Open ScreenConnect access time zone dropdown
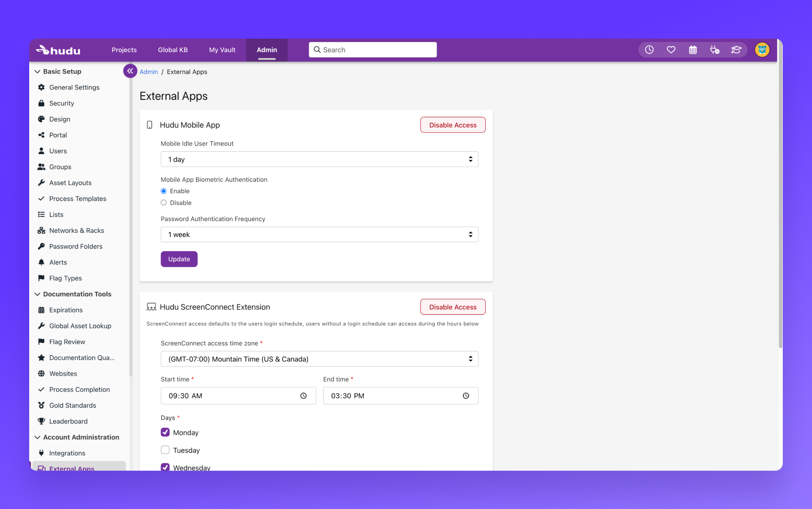Viewport: 812px width, 509px height. (x=319, y=359)
